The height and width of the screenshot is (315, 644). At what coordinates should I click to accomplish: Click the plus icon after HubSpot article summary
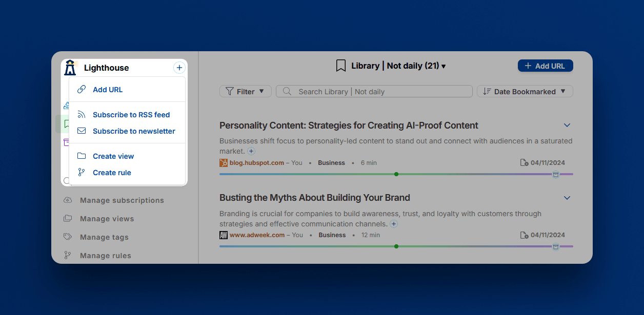pos(251,151)
